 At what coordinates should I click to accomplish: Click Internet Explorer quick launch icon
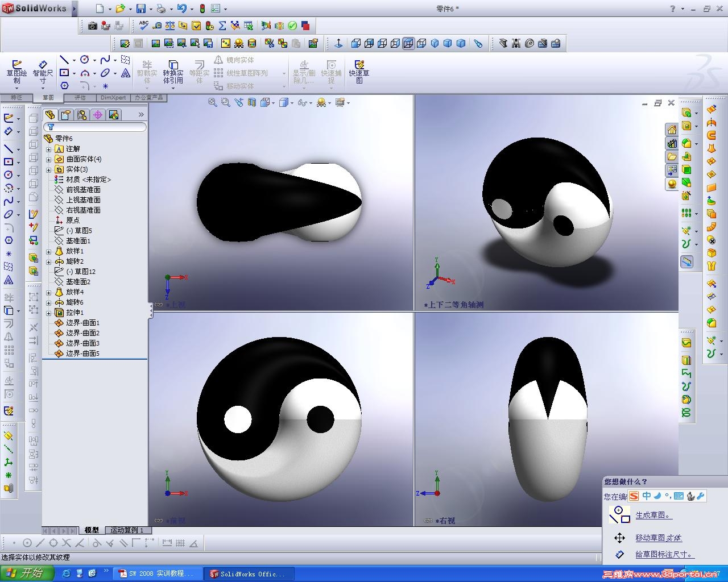coord(66,573)
